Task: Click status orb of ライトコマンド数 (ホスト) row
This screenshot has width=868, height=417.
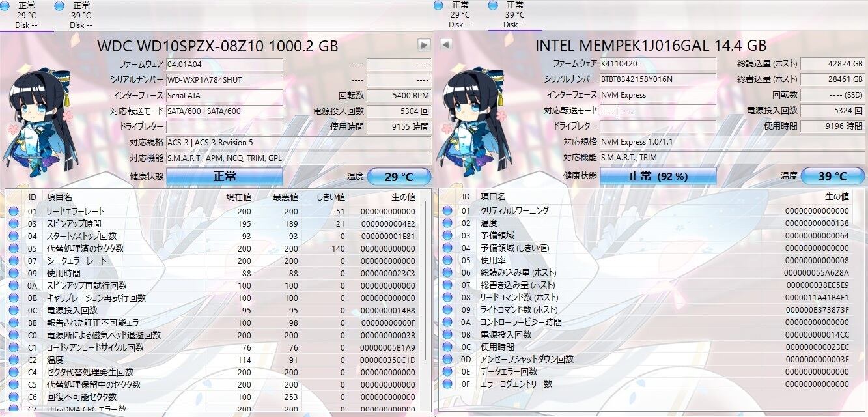Action: pyautogui.click(x=447, y=309)
